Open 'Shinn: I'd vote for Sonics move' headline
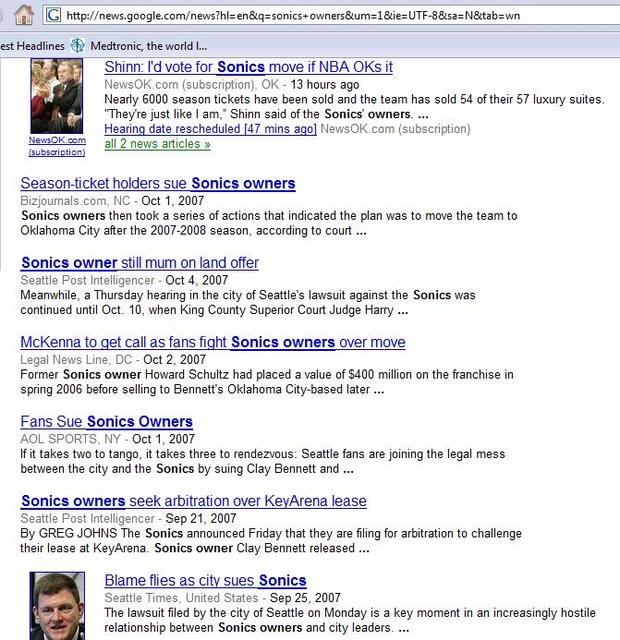Image resolution: width=620 pixels, height=640 pixels. tap(248, 67)
